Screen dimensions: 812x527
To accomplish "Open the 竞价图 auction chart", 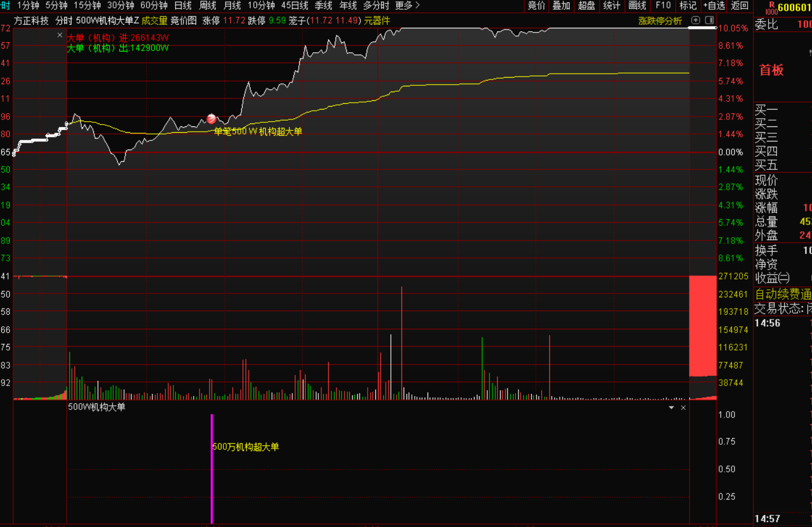I will click(x=183, y=21).
